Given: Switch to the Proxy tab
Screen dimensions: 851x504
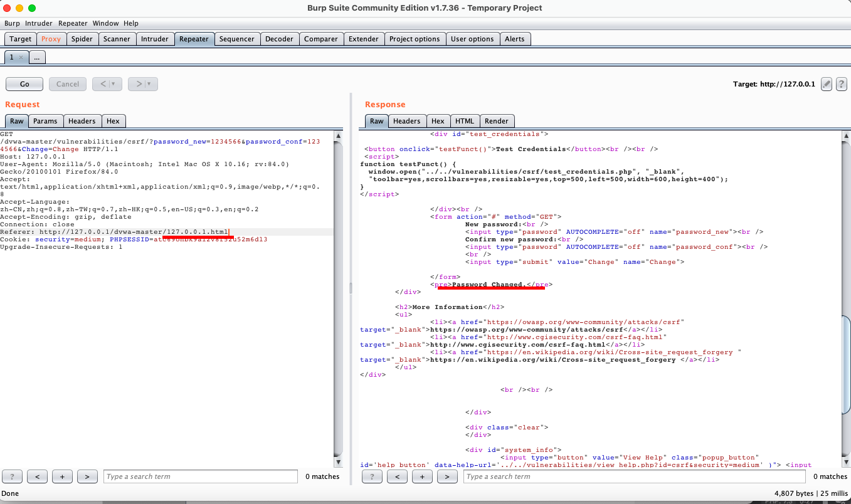Looking at the screenshot, I should [x=51, y=39].
